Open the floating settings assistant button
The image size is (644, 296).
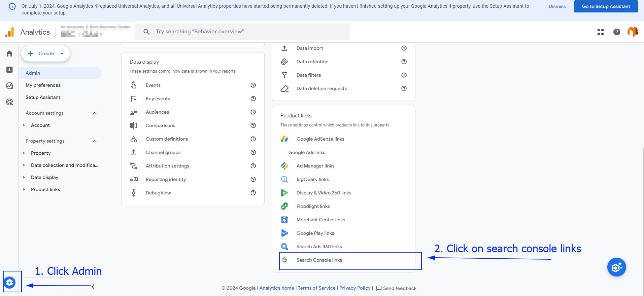(x=616, y=267)
